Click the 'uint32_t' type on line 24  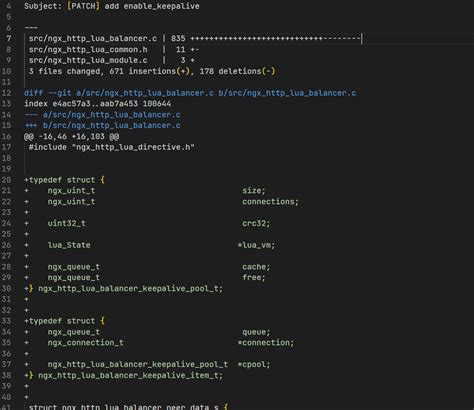pos(67,223)
